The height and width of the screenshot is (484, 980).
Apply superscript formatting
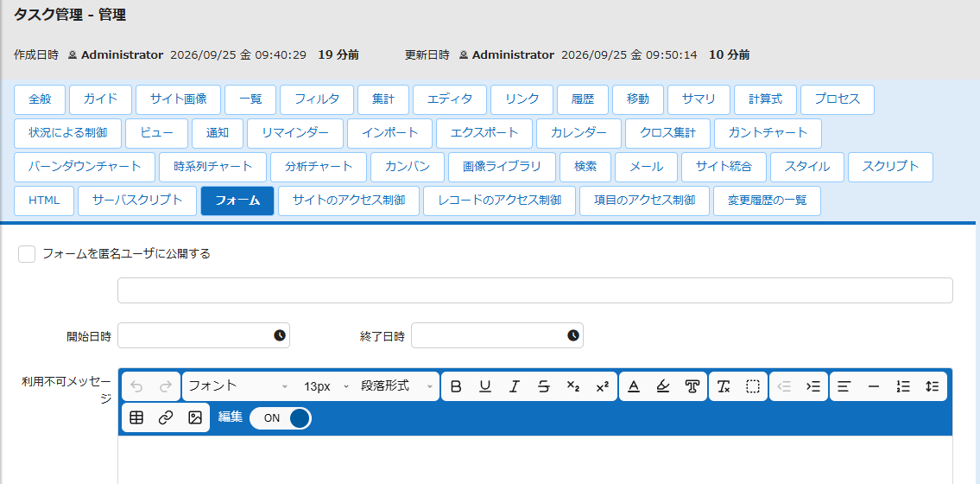(x=602, y=386)
